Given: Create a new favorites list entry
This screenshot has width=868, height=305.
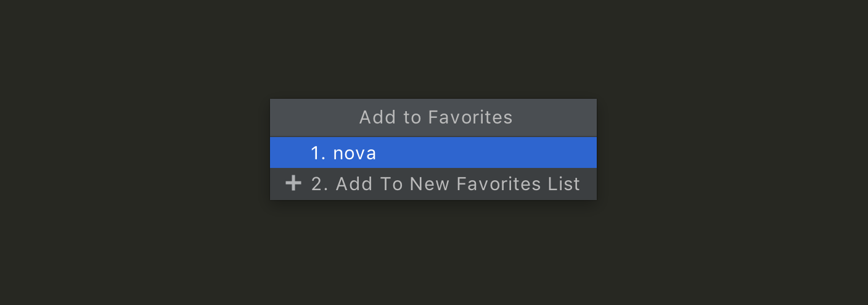Looking at the screenshot, I should point(445,184).
